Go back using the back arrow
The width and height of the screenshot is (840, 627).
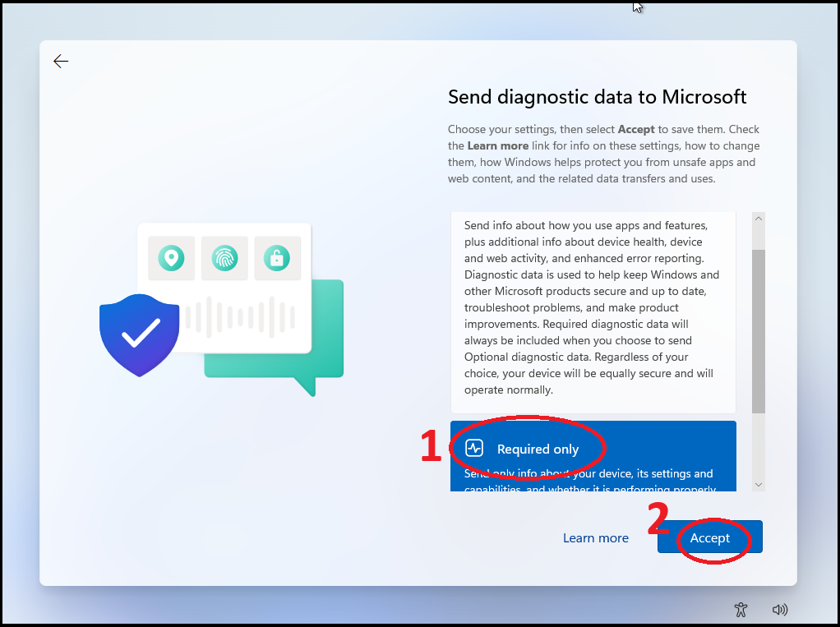[x=61, y=62]
